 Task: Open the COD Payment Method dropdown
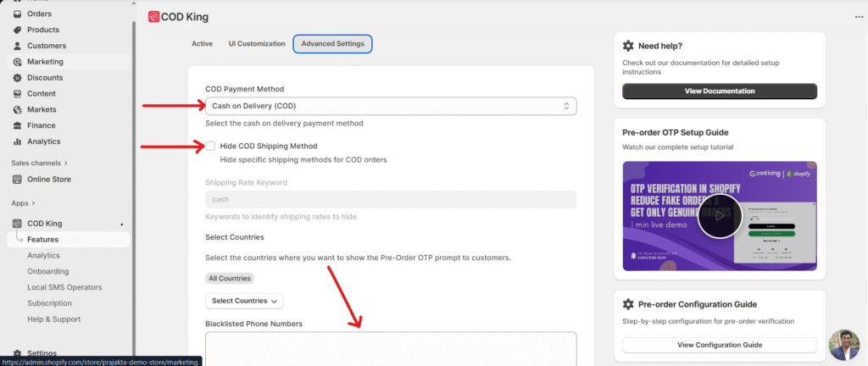(391, 106)
